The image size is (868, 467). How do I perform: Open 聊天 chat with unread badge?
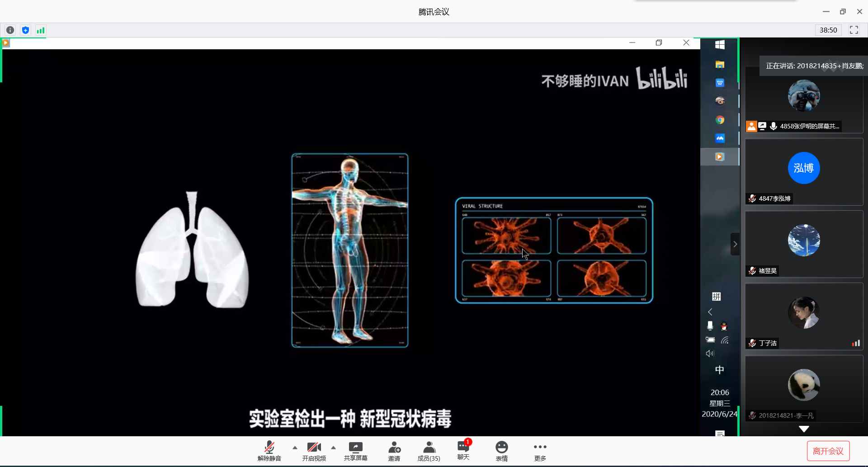point(463,450)
